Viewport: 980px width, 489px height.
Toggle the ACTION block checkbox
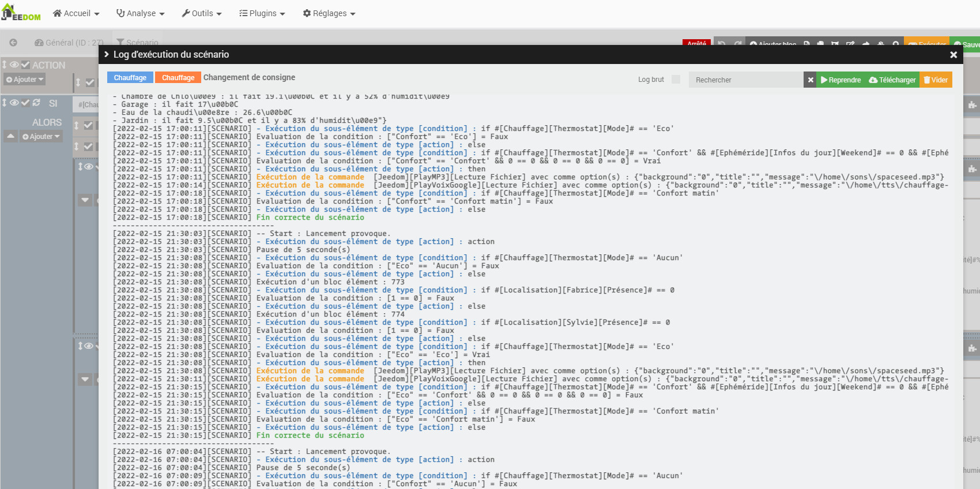(x=25, y=65)
